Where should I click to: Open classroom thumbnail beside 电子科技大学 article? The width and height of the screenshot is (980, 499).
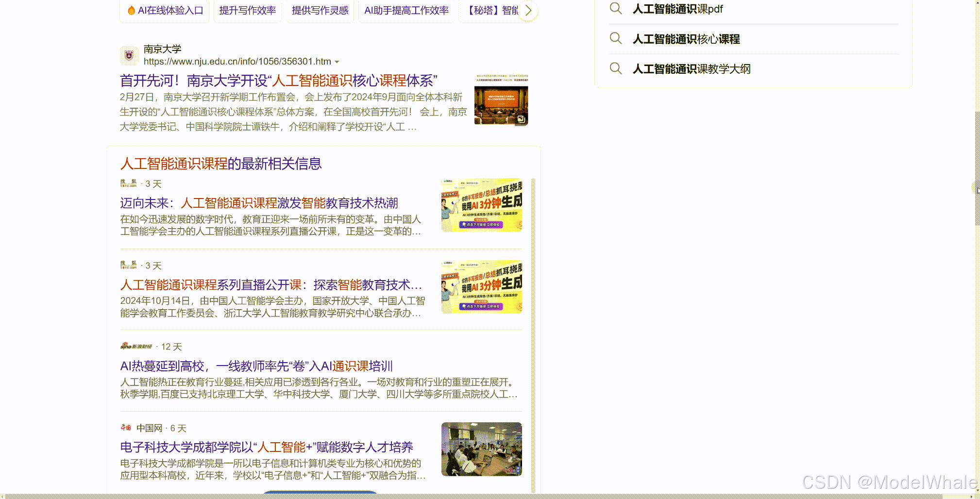click(x=482, y=449)
